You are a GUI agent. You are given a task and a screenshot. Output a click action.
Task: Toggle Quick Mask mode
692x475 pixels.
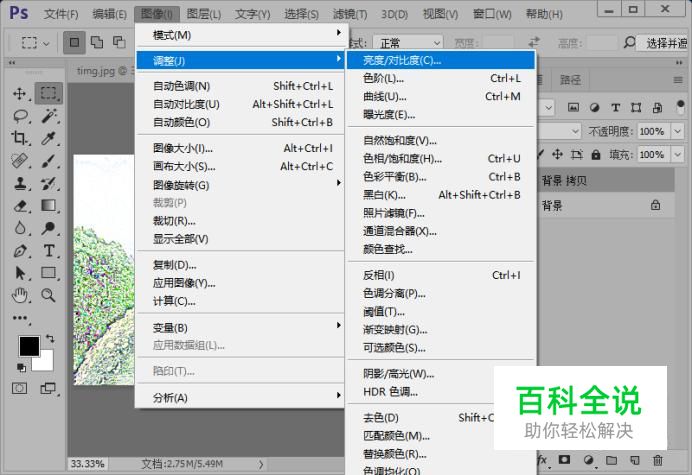tap(19, 388)
